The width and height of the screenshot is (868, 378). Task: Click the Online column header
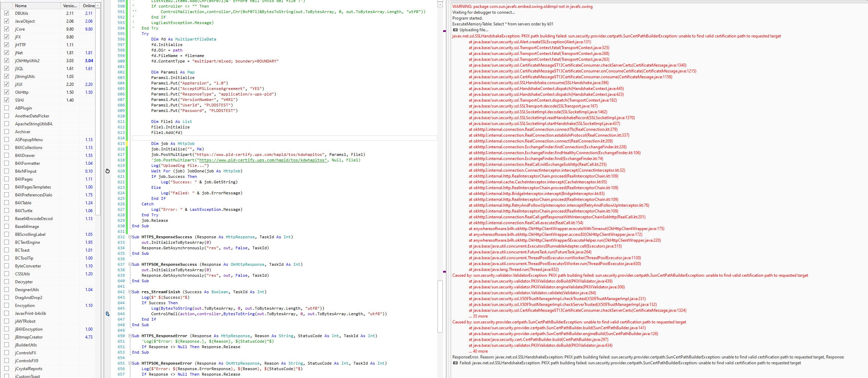click(x=89, y=5)
